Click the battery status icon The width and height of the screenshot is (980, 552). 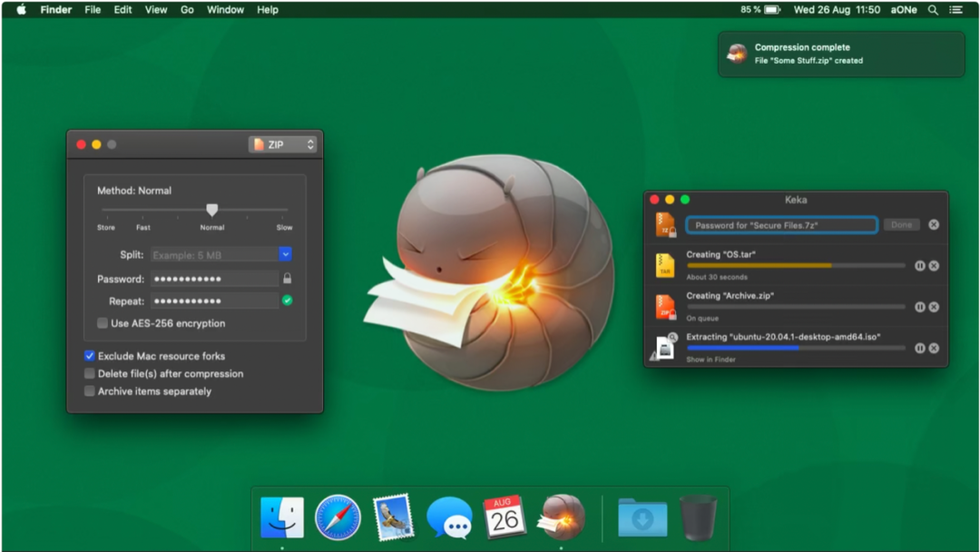(x=772, y=9)
